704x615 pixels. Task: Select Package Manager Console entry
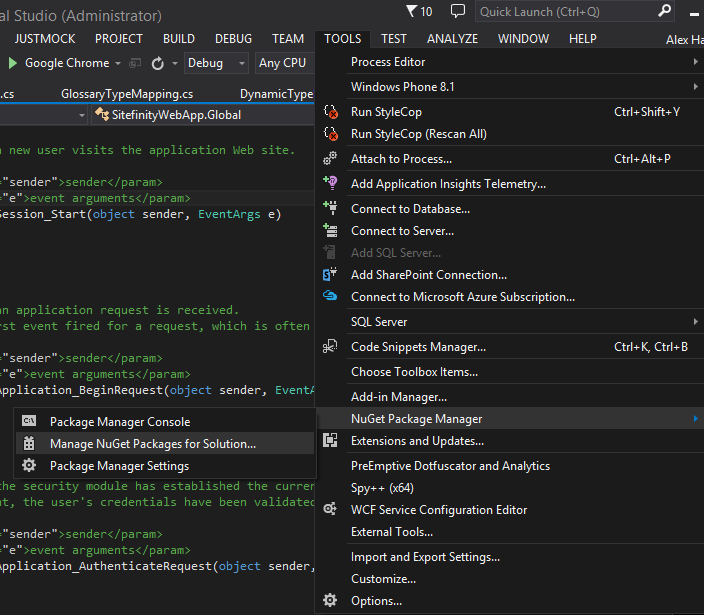(x=165, y=422)
